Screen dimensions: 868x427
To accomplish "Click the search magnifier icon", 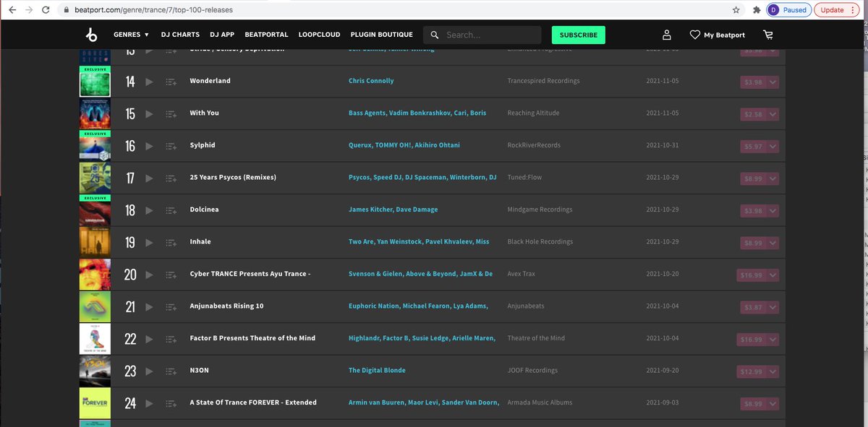I will (435, 35).
